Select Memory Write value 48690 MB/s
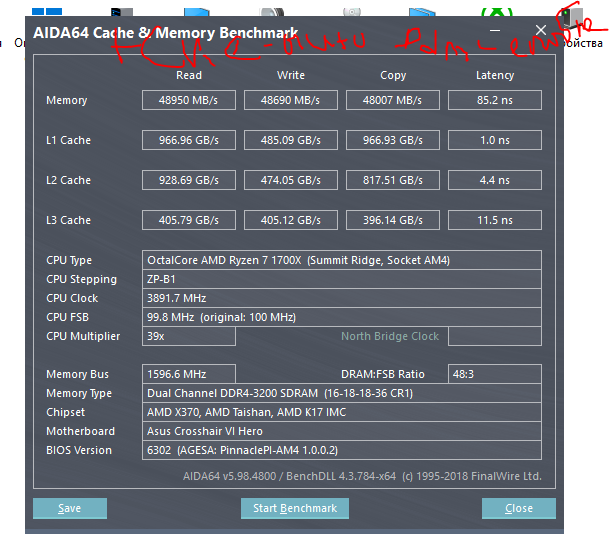 tap(291, 100)
